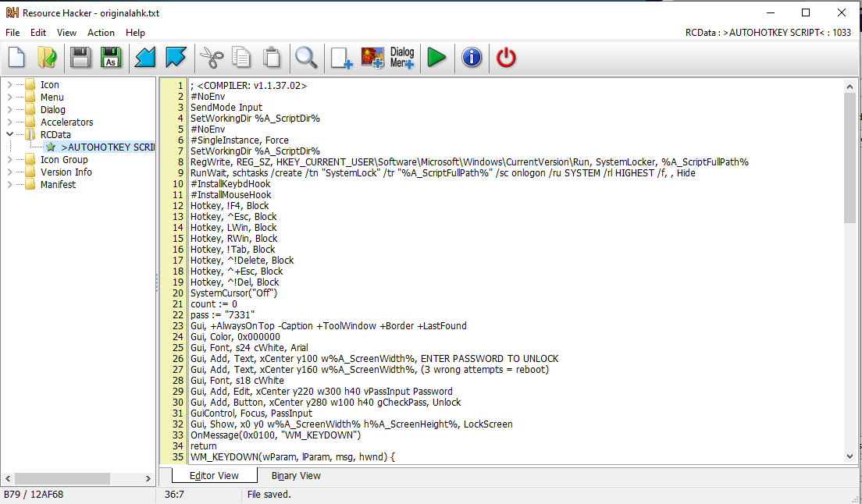
Task: Click the editor's vertical scrollbar thumb
Action: point(850,158)
